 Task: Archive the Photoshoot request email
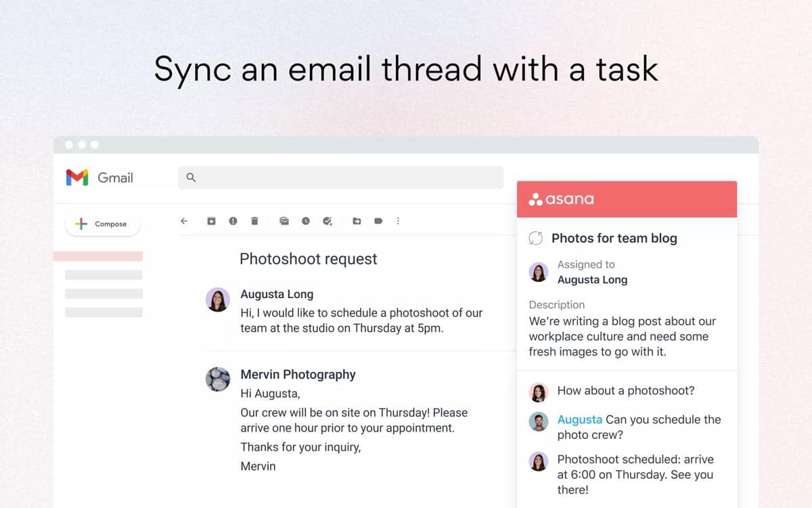[212, 221]
